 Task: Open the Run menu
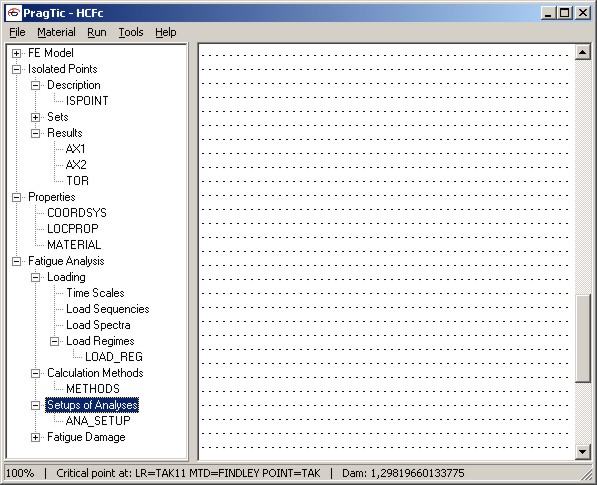coord(97,32)
